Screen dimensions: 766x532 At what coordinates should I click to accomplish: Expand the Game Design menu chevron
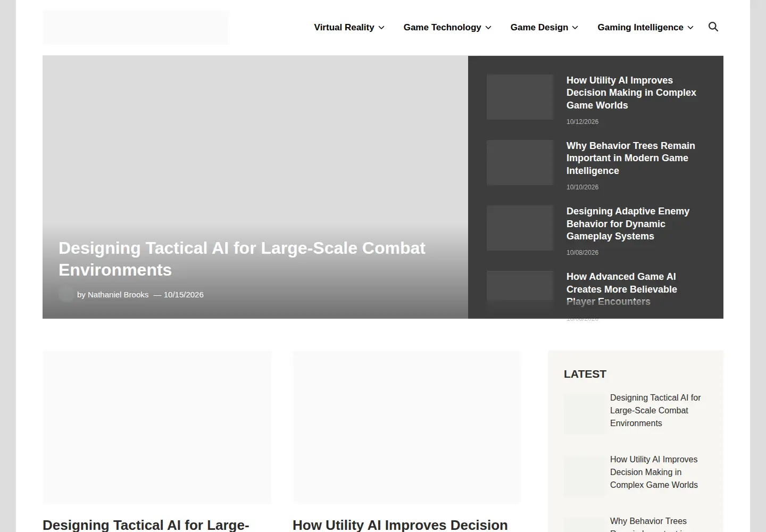pos(575,28)
